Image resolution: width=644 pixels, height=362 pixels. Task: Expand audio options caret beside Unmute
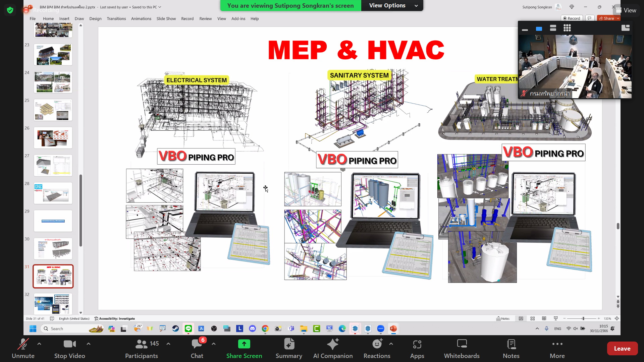pos(39,344)
